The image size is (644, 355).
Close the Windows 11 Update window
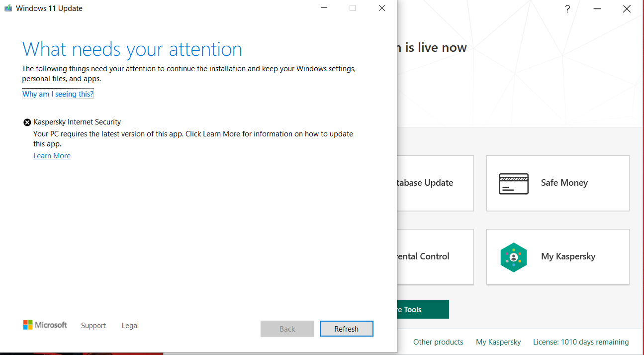[x=382, y=8]
